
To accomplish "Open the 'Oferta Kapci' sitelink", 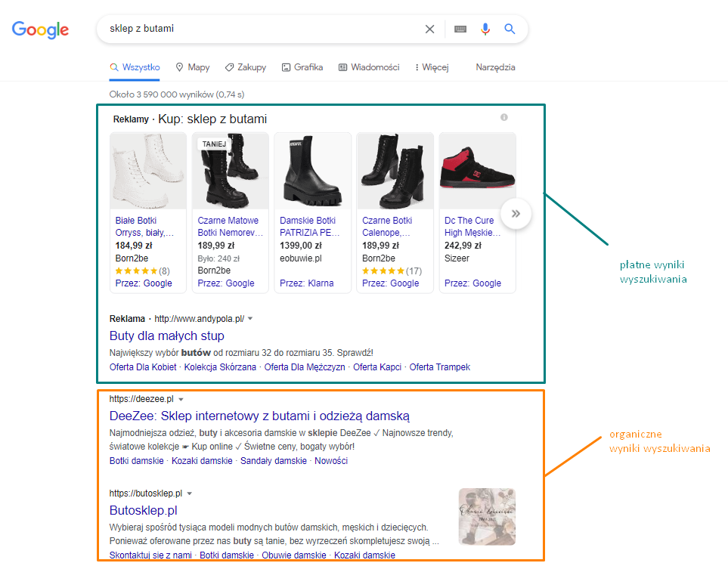I will [377, 367].
